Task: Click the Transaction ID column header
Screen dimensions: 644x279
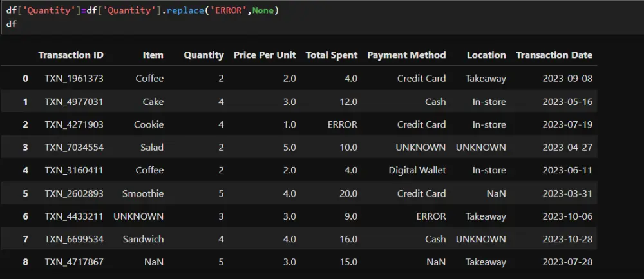Action: (x=71, y=55)
